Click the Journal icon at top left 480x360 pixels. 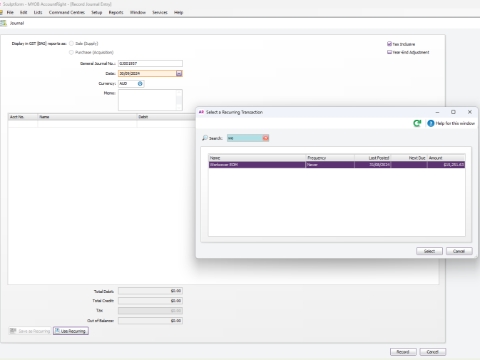pos(3,23)
